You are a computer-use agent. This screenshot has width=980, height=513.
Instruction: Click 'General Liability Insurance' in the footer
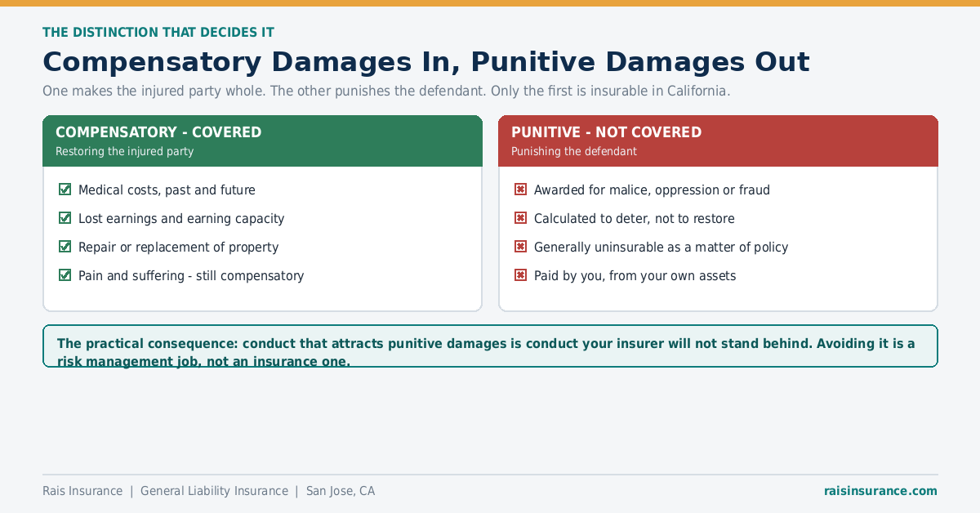(214, 491)
